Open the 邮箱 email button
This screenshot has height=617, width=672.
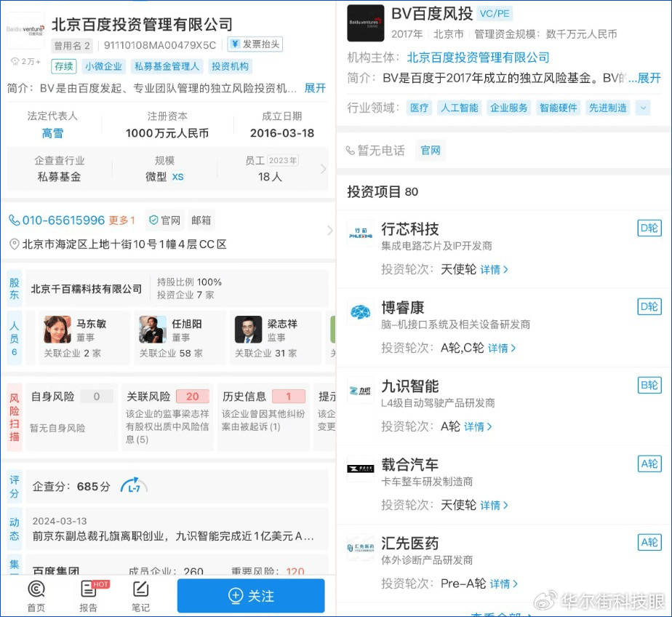coord(201,220)
